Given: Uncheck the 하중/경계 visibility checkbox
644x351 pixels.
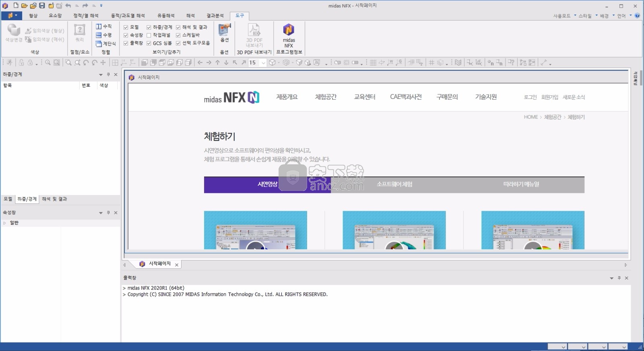Looking at the screenshot, I should (149, 27).
